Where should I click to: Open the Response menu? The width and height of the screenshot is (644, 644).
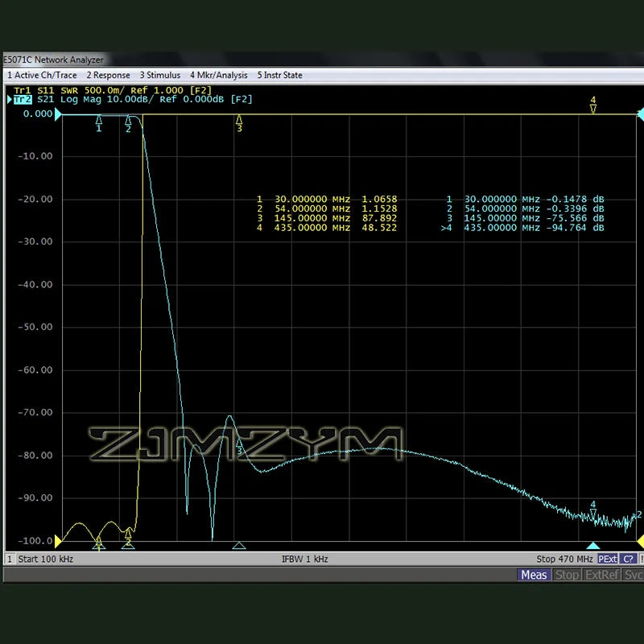pyautogui.click(x=108, y=75)
